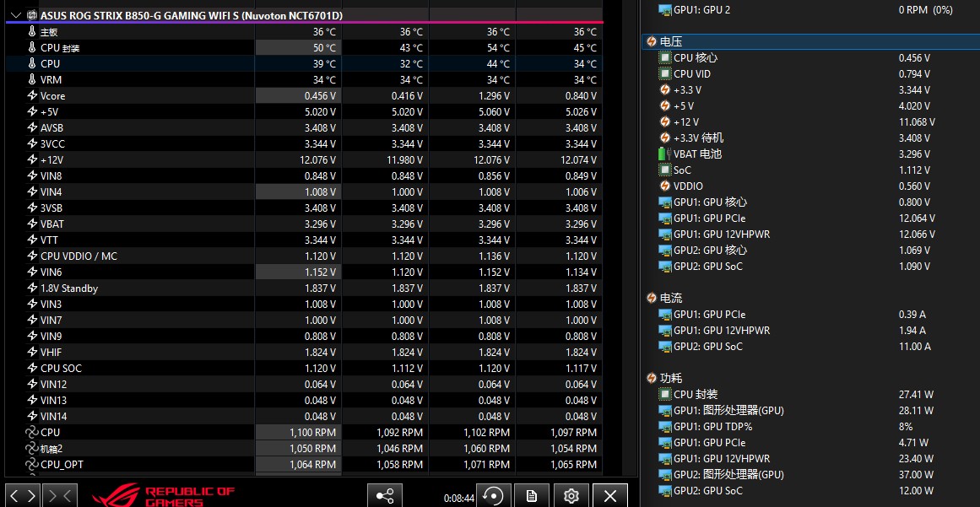The image size is (980, 507).
Task: Select GPU1: GPU 12VHPWR voltage row
Action: point(810,235)
